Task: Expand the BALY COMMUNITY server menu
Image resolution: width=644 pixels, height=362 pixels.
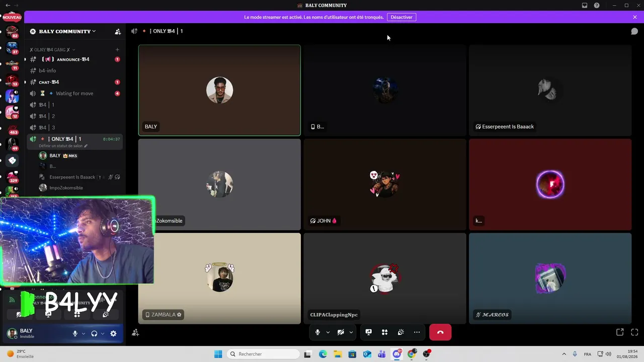Action: 67,31
